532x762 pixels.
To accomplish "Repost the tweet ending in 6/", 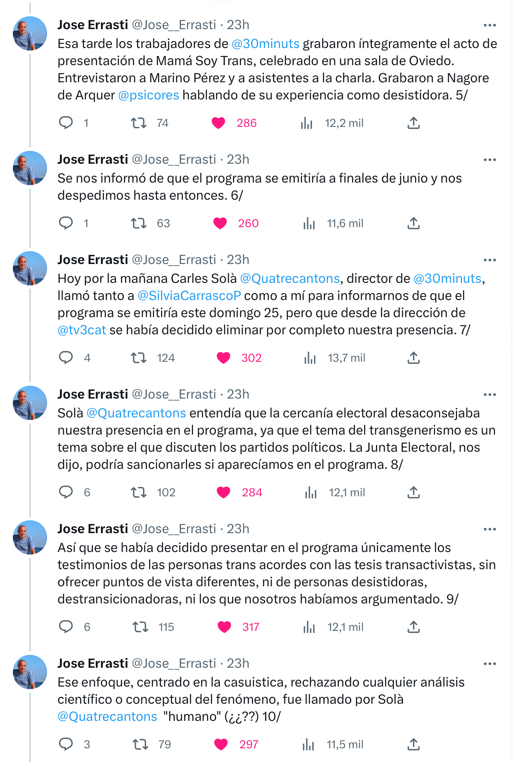I will 139,223.
